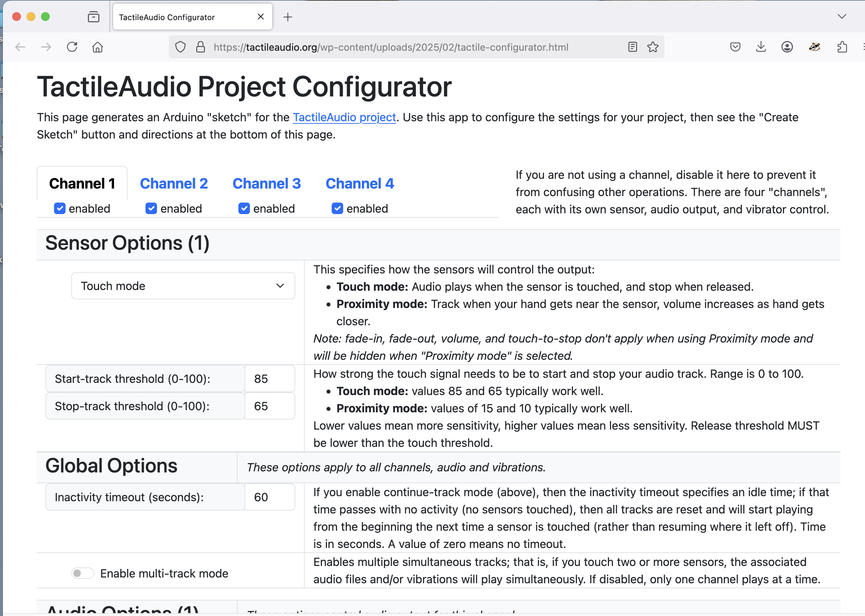Toggle reader view icon in address bar
The height and width of the screenshot is (616, 865).
click(x=632, y=47)
